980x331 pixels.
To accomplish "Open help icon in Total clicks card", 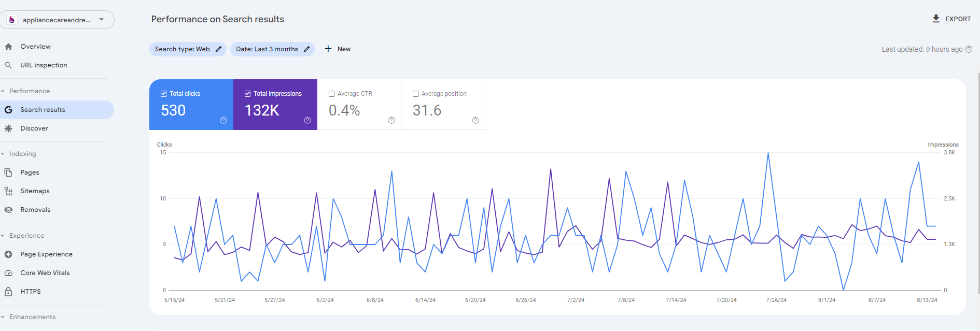I will [x=223, y=120].
